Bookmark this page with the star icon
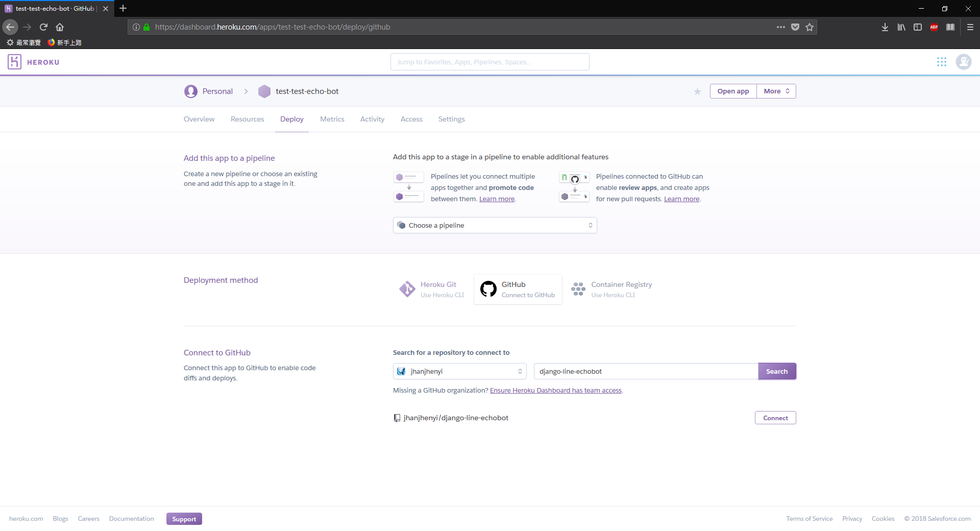This screenshot has width=980, height=531. 810,27
